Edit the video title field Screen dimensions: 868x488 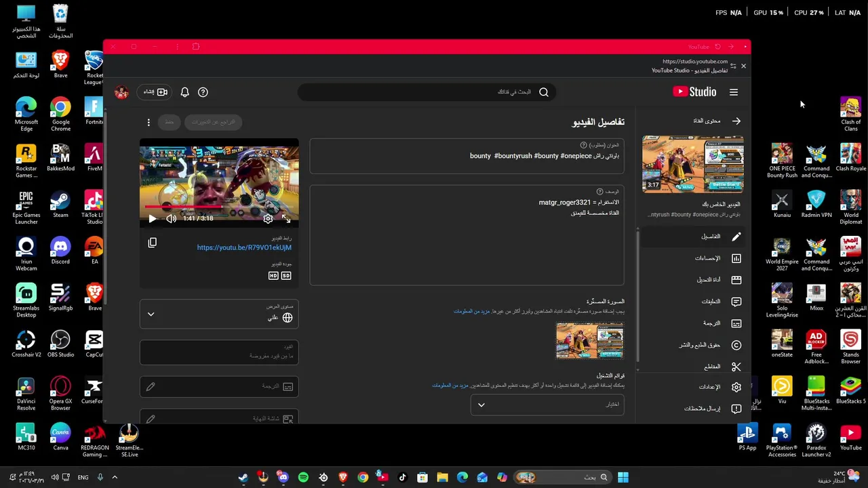click(x=467, y=156)
